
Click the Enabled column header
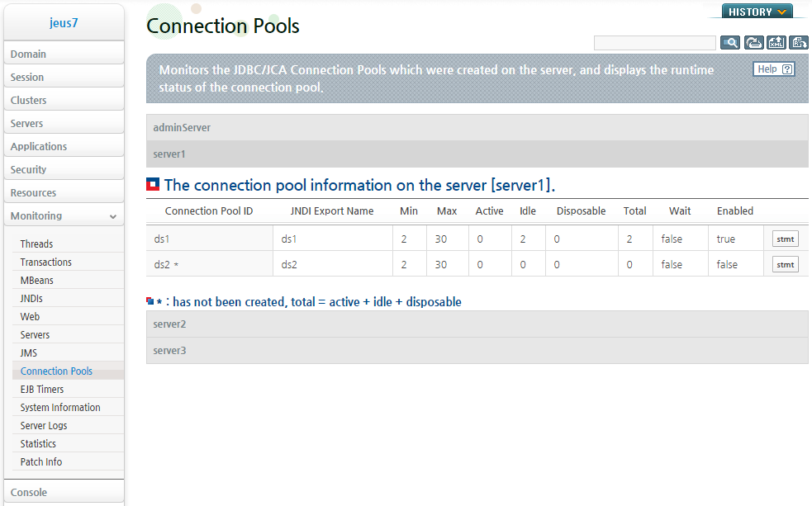(735, 211)
